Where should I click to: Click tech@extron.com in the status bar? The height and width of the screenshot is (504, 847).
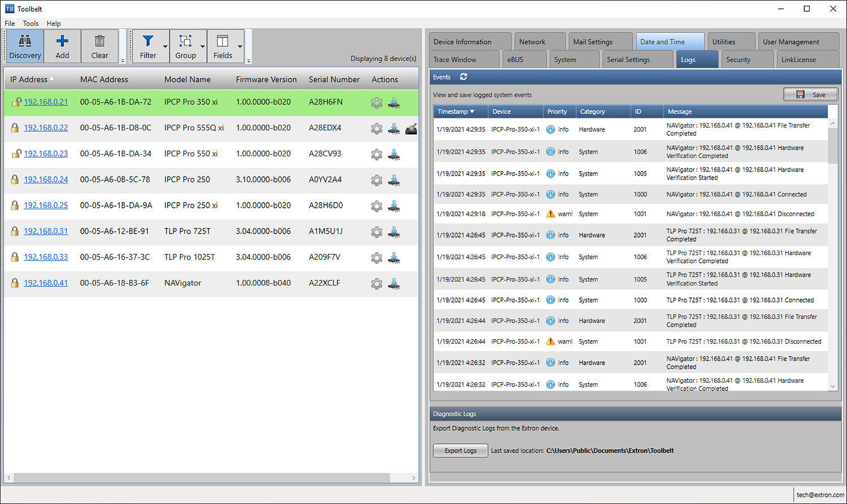820,495
